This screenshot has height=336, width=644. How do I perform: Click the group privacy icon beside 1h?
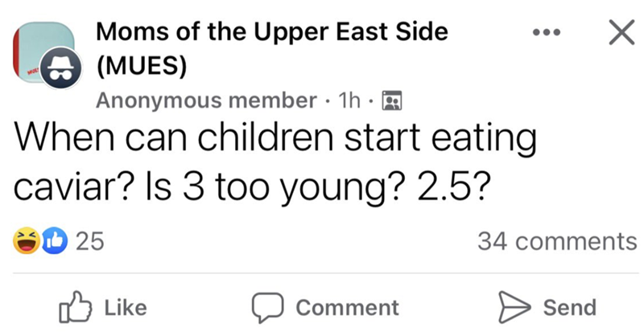(x=391, y=101)
